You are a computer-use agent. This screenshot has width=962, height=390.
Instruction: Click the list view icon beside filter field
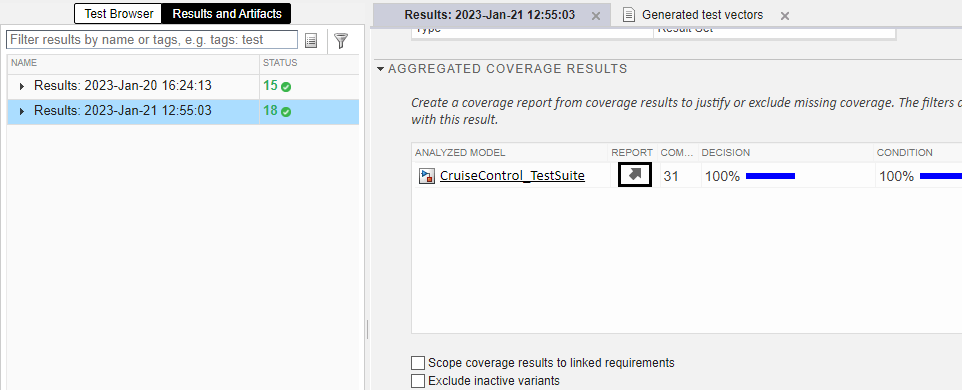[312, 40]
